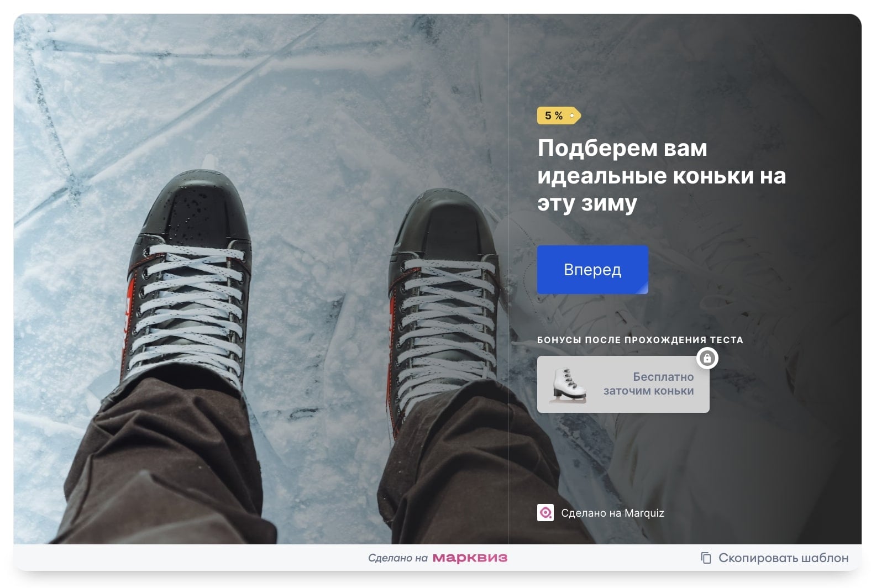This screenshot has width=871, height=588.
Task: Click the Скопировать шаблон button
Action: [774, 558]
